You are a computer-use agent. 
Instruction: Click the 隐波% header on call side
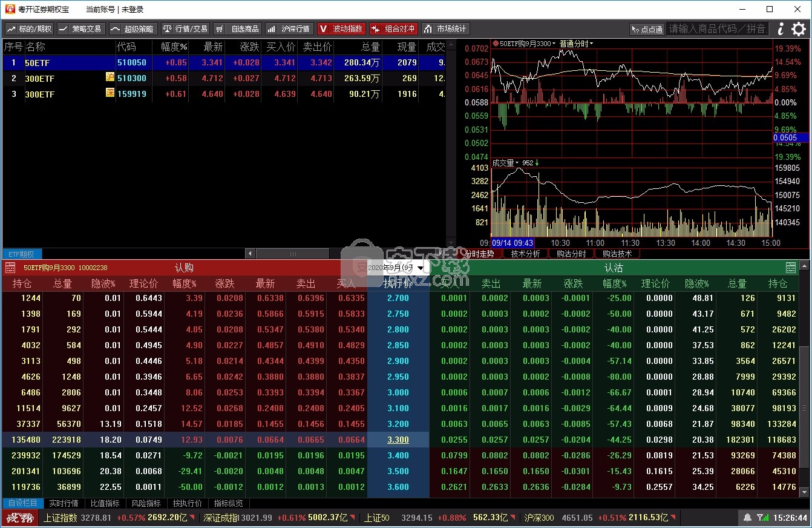[x=103, y=283]
